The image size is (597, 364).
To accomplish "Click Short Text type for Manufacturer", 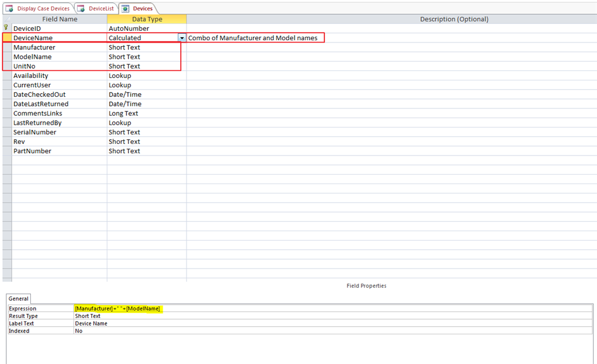I will pos(146,47).
